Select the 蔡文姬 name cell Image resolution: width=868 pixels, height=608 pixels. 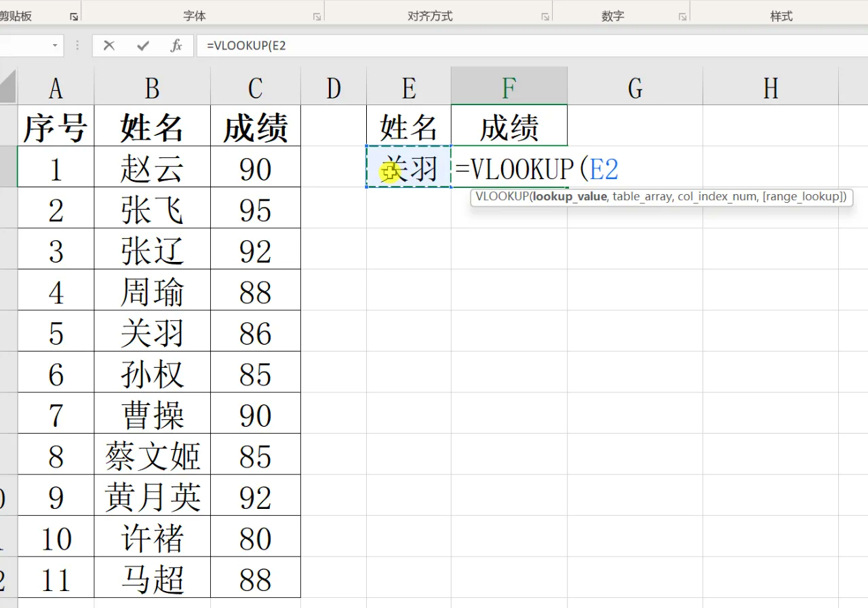[x=153, y=455]
